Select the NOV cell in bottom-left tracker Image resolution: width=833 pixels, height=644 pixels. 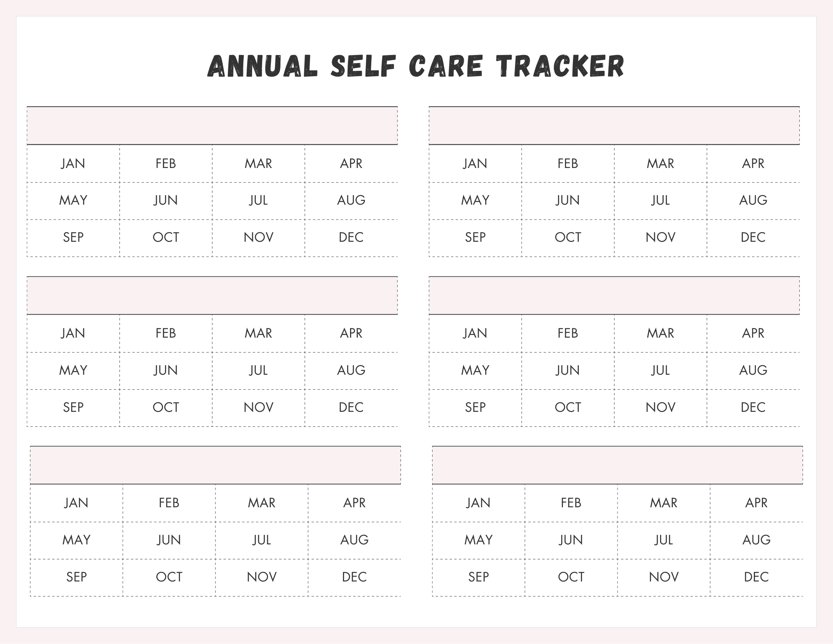pyautogui.click(x=262, y=577)
